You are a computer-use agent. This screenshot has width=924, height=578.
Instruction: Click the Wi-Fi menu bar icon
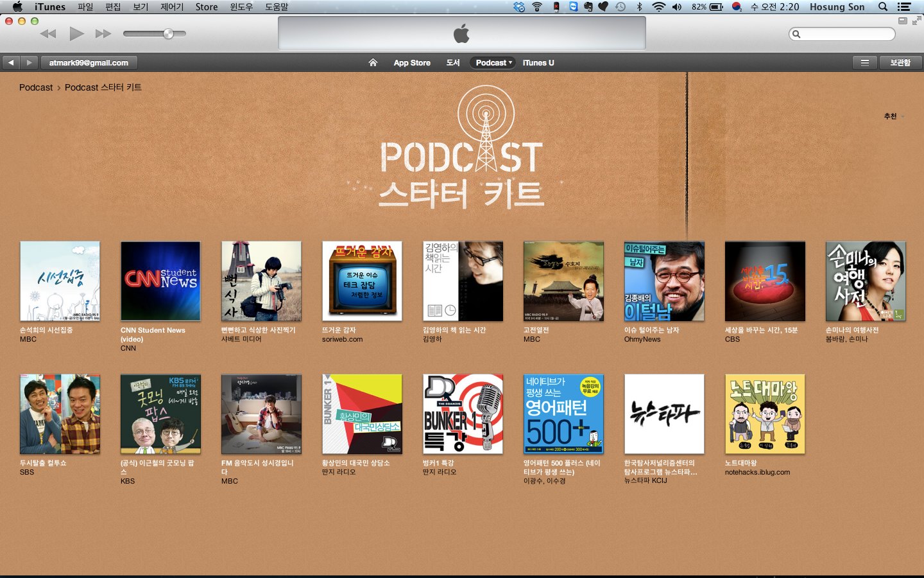coord(658,7)
